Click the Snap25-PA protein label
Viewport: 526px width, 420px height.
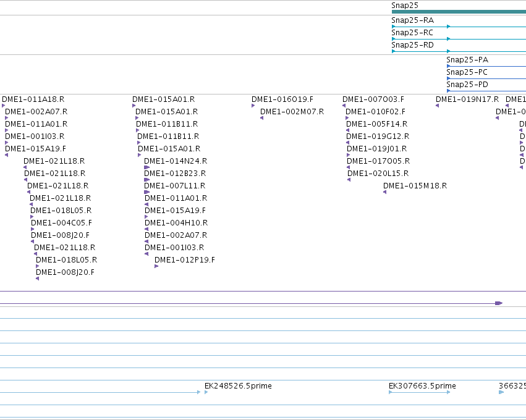pos(467,60)
